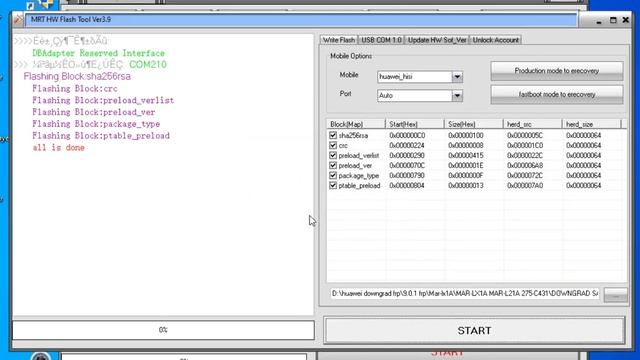Click the 0x000000C0 start value for sha256rsa
This screenshot has width=640, height=360.
(407, 136)
